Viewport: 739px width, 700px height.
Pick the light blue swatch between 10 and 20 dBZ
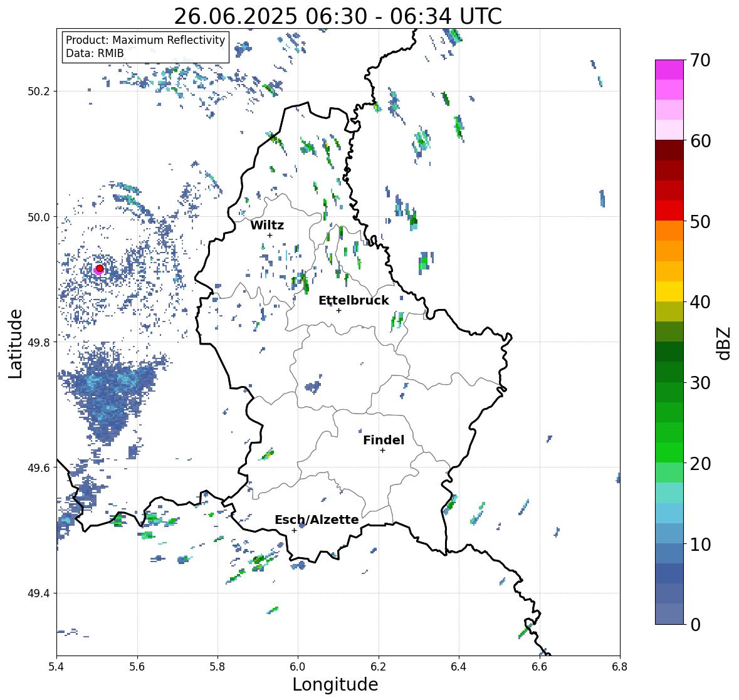669,513
